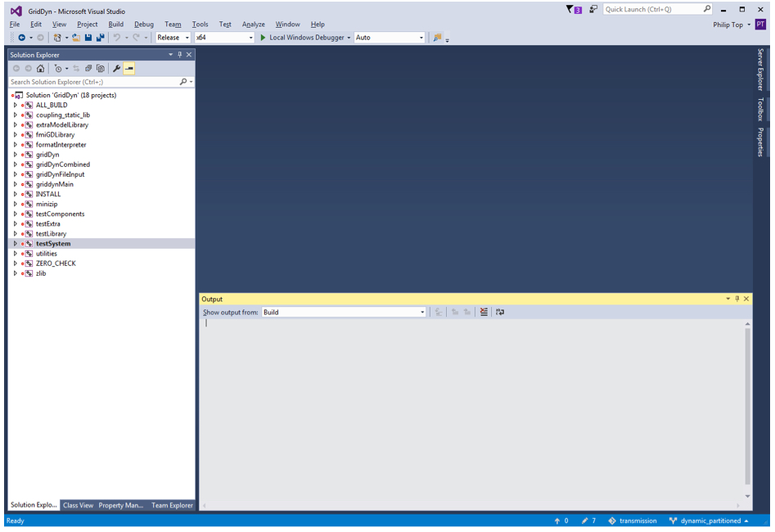This screenshot has width=775, height=532.
Task: Switch to the Property Manager tab
Action: point(120,505)
